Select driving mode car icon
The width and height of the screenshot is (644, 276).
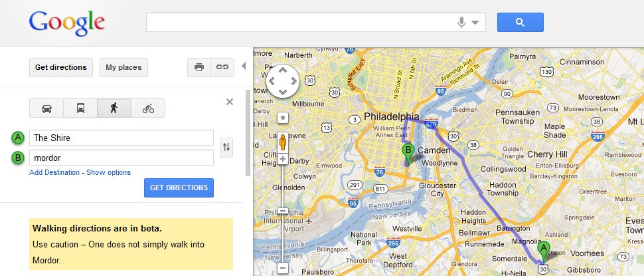click(x=47, y=108)
